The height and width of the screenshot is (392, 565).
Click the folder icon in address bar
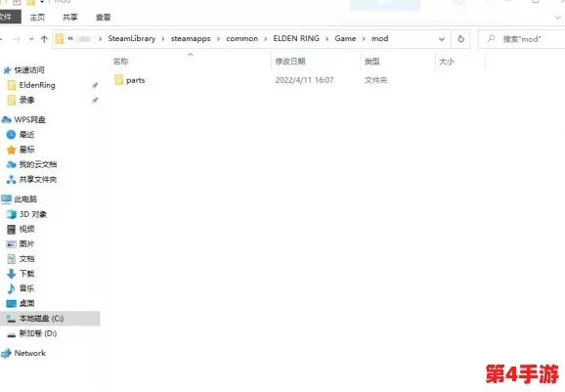60,38
